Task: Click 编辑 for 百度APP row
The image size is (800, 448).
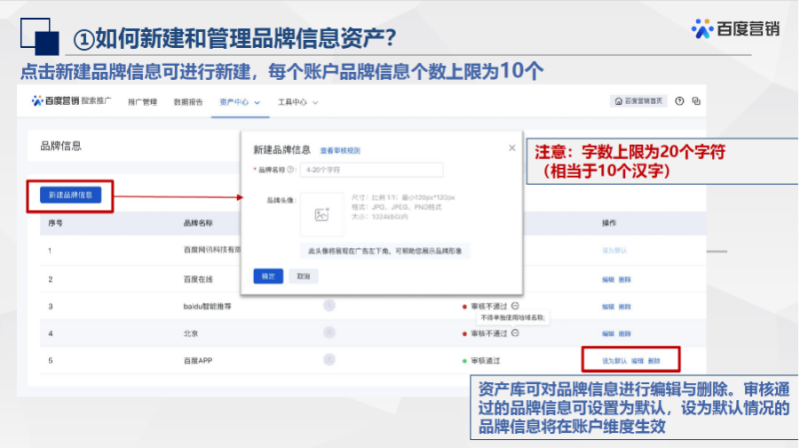Action: [637, 361]
